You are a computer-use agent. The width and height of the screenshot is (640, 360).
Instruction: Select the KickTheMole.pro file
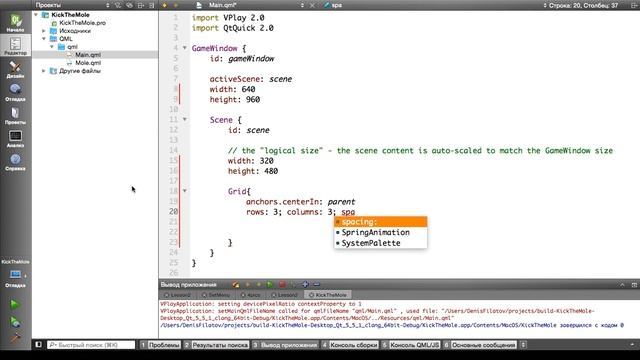coord(82,23)
